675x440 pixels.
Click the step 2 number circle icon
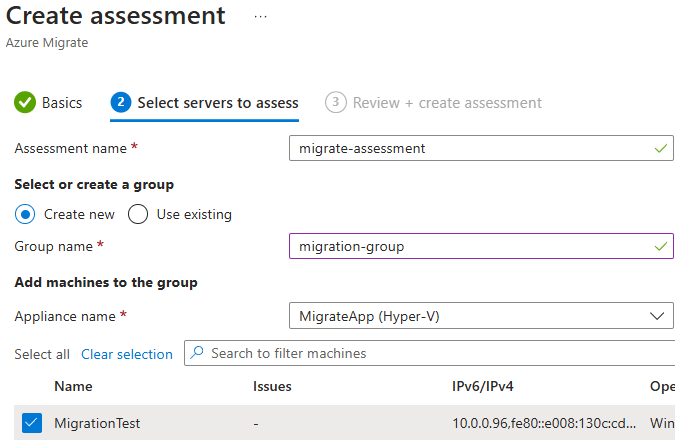[121, 102]
